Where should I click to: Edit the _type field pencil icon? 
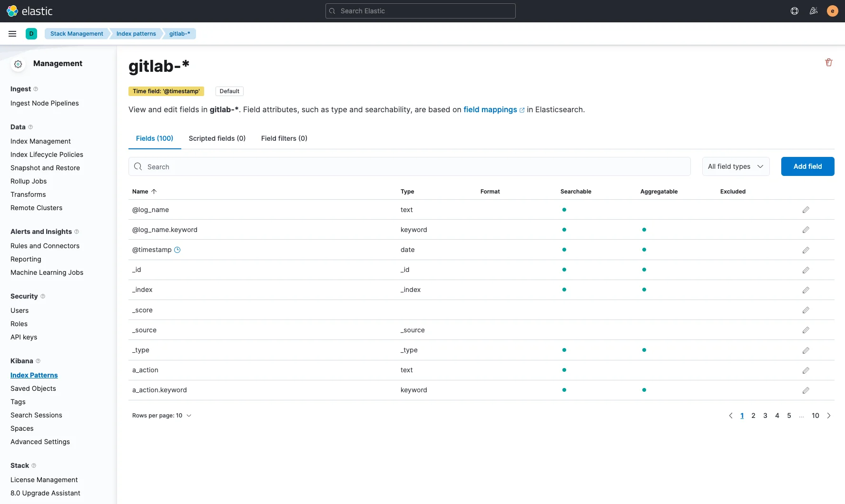point(806,350)
